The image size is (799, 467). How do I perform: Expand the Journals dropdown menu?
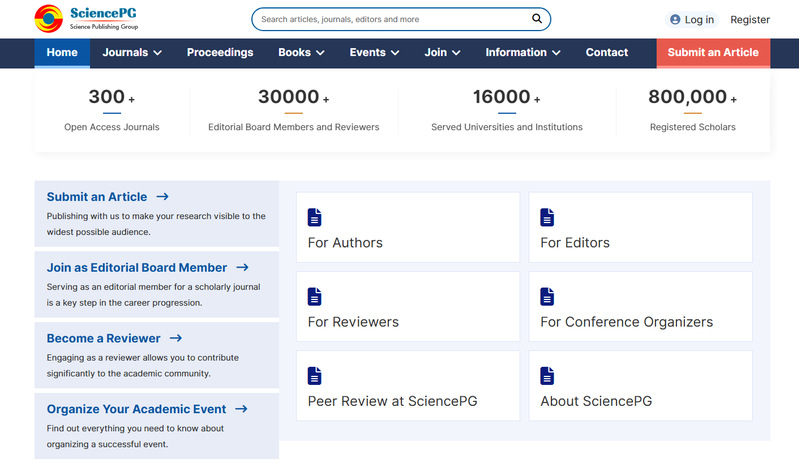tap(132, 53)
